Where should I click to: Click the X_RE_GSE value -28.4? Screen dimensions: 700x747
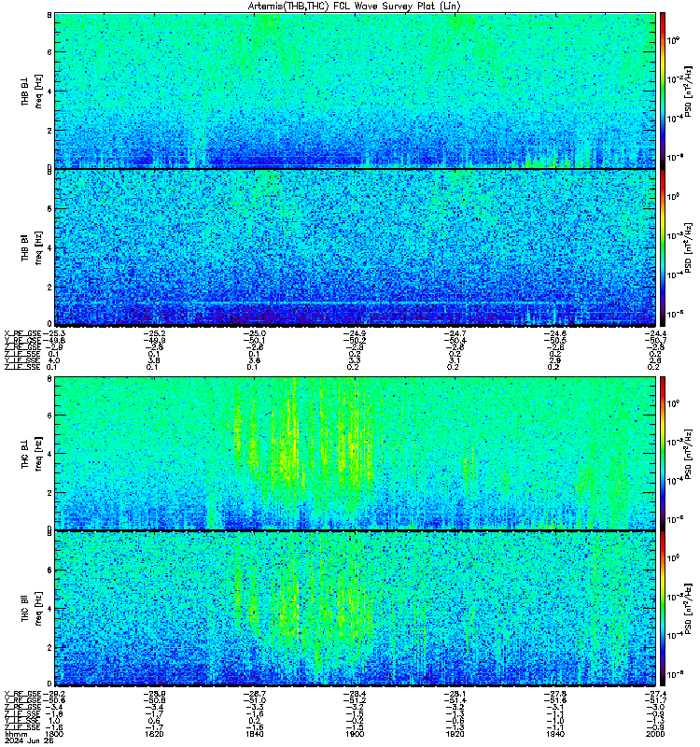(355, 694)
